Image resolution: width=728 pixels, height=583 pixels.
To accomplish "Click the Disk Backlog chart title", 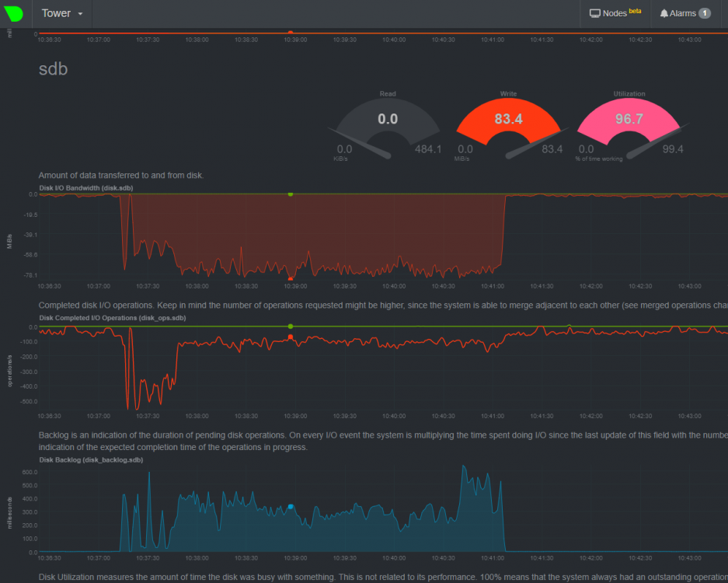I will pos(91,460).
